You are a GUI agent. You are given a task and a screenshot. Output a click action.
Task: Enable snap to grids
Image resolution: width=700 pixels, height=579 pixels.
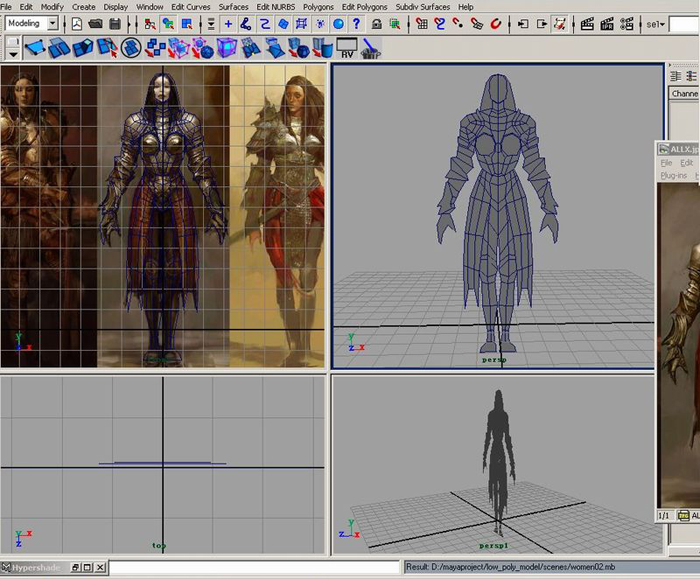(x=422, y=24)
